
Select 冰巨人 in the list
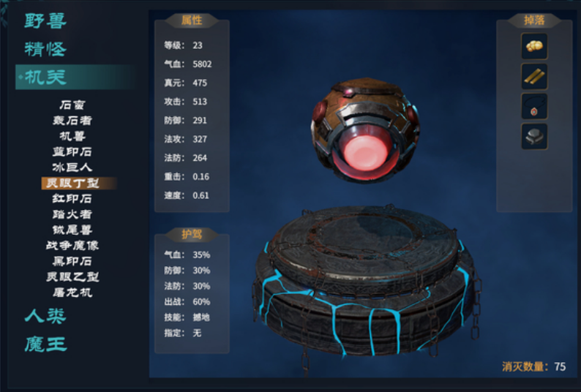pos(72,167)
